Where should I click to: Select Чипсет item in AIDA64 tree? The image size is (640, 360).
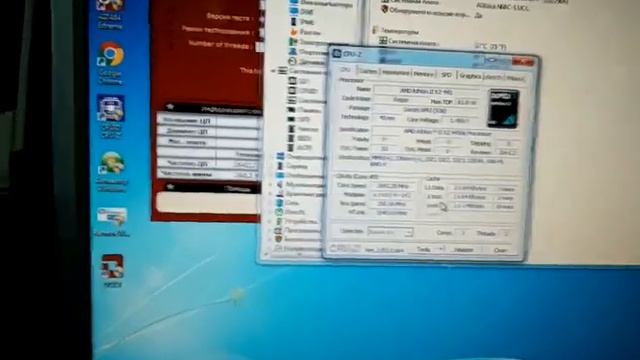pyautogui.click(x=304, y=129)
